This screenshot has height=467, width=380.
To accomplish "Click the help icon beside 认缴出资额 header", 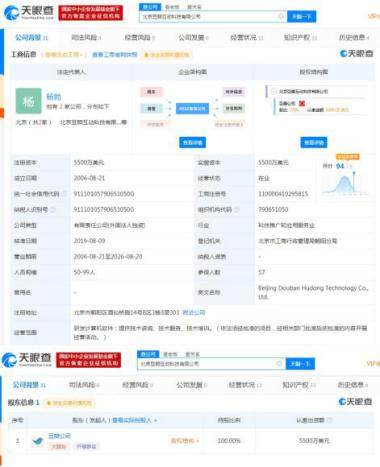I will (330, 420).
